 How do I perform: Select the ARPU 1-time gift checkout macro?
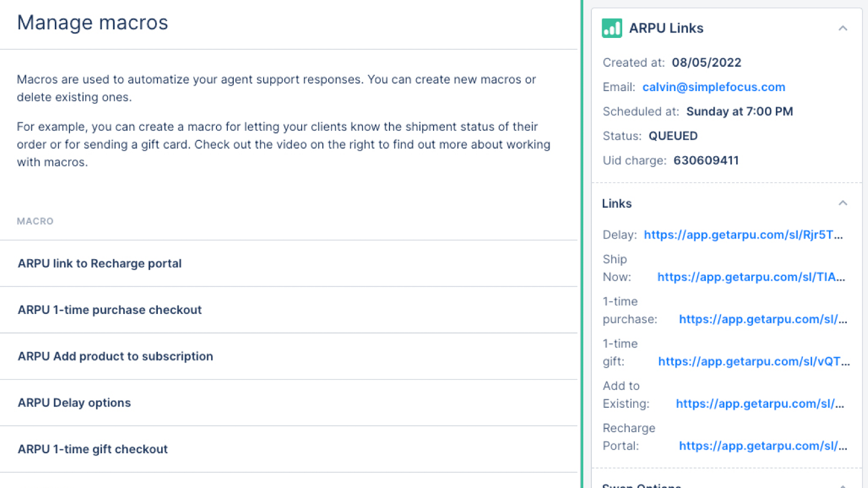tap(93, 450)
